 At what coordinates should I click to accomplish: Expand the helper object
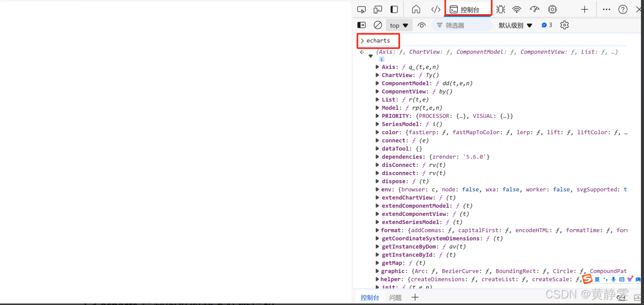click(x=377, y=279)
